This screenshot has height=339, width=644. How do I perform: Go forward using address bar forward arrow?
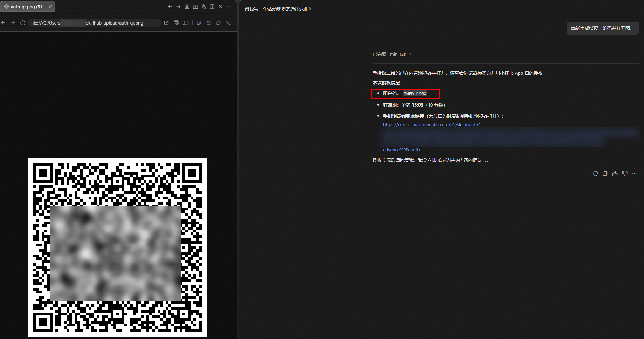point(13,23)
